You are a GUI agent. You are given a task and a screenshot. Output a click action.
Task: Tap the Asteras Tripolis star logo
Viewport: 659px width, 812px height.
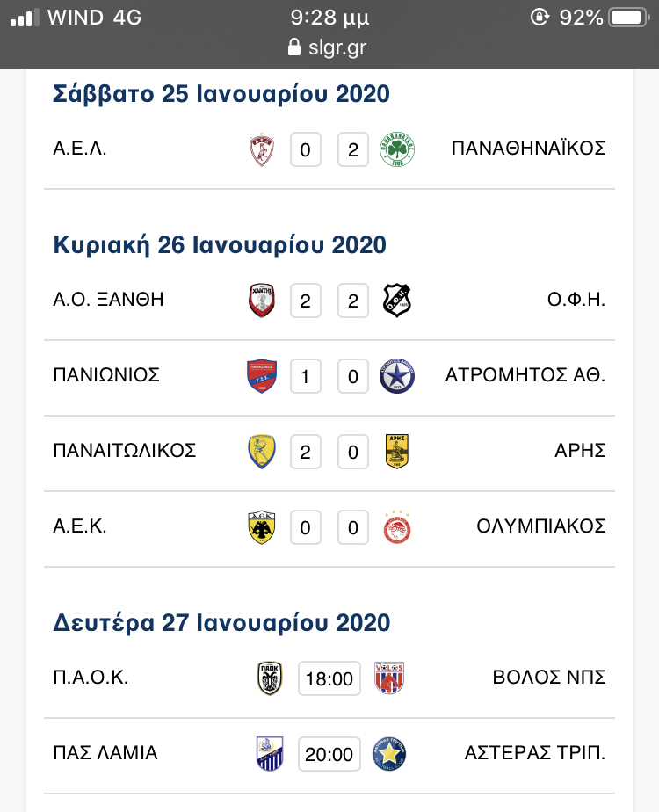point(389,754)
